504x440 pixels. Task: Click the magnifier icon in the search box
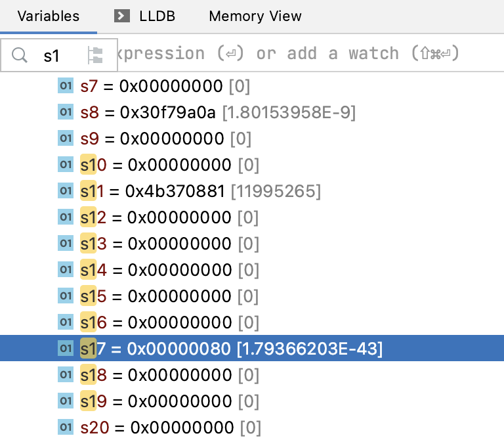(20, 55)
